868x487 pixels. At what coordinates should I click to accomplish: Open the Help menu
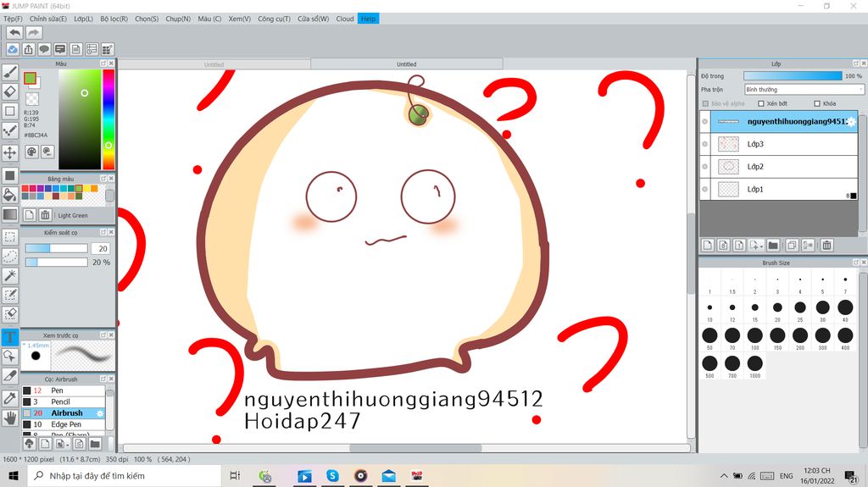(x=368, y=19)
